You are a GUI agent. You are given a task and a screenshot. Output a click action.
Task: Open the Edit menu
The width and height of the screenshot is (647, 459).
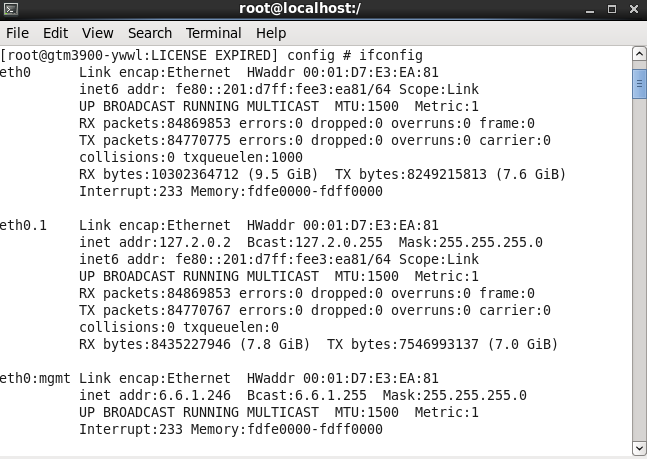(55, 33)
